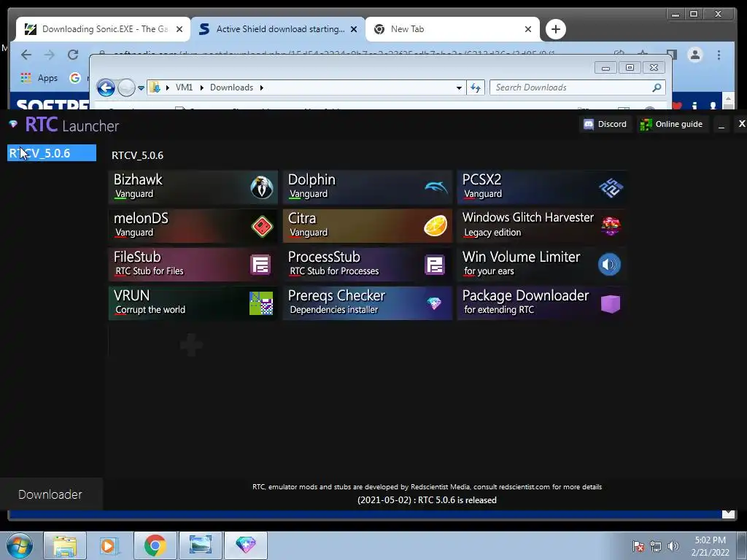Open Chrome Apps bookmark shortcut
747x560 pixels.
[x=39, y=77]
